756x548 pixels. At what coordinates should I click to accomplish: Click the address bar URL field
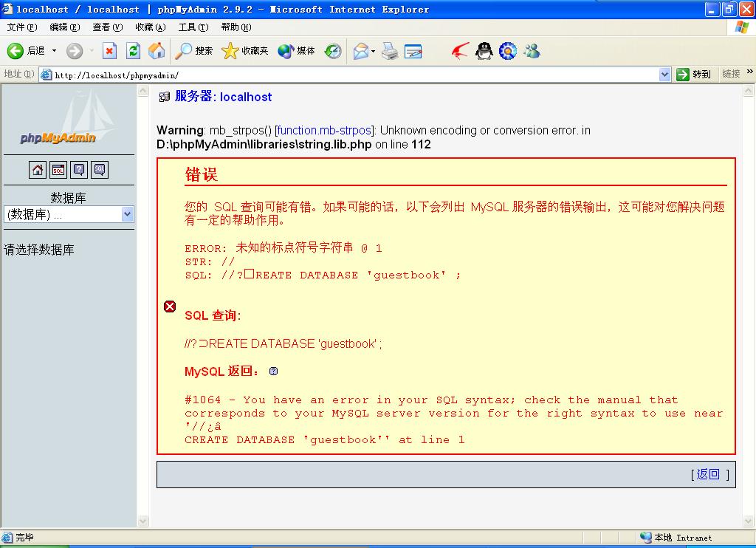(x=356, y=75)
